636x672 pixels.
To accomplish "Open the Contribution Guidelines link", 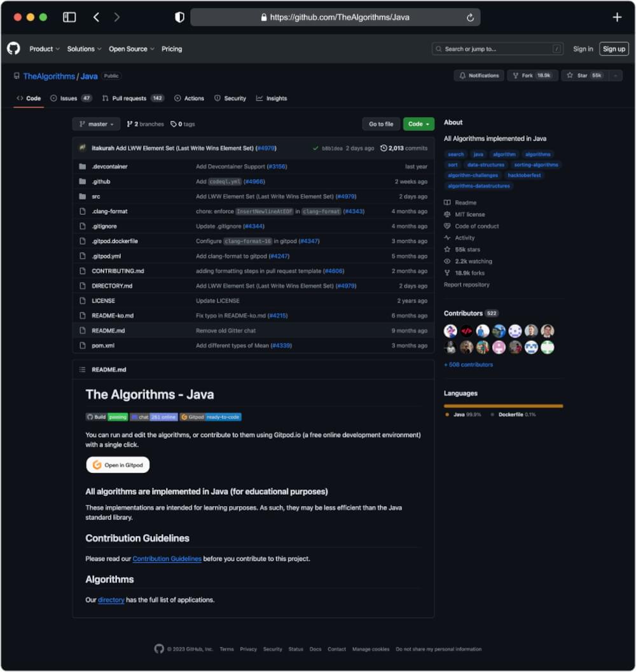I will [167, 558].
